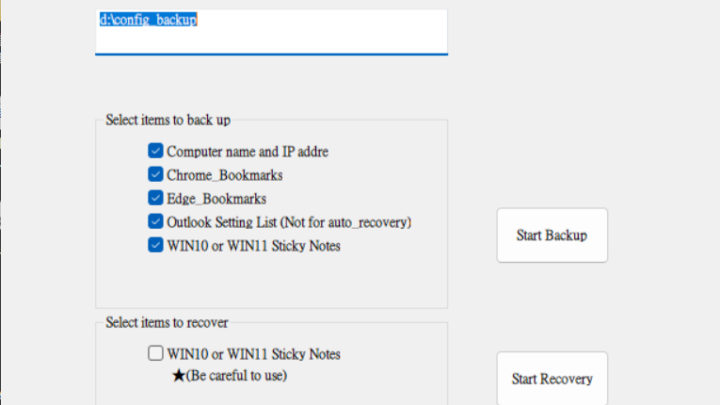Click the Sticky Notes label in the backup list
This screenshot has width=720, height=405.
pos(253,245)
